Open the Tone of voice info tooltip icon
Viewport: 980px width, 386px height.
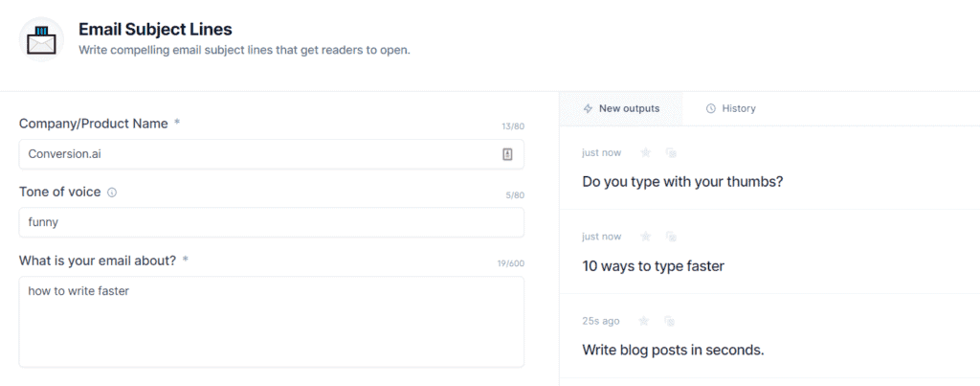(x=112, y=193)
